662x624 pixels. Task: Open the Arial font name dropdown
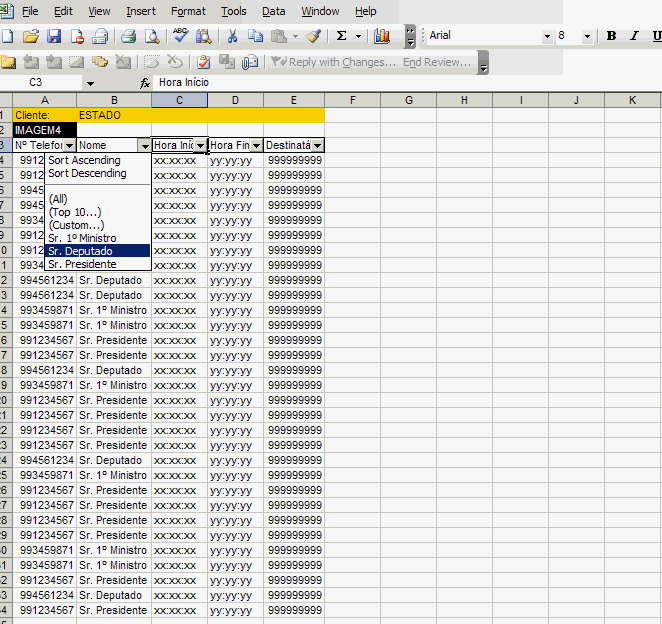click(547, 36)
